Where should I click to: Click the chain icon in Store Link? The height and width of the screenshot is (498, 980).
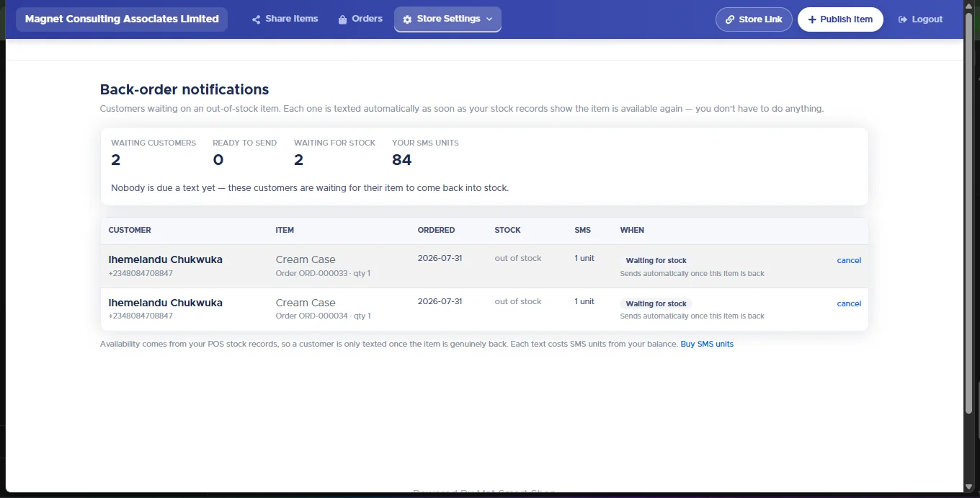click(x=730, y=19)
